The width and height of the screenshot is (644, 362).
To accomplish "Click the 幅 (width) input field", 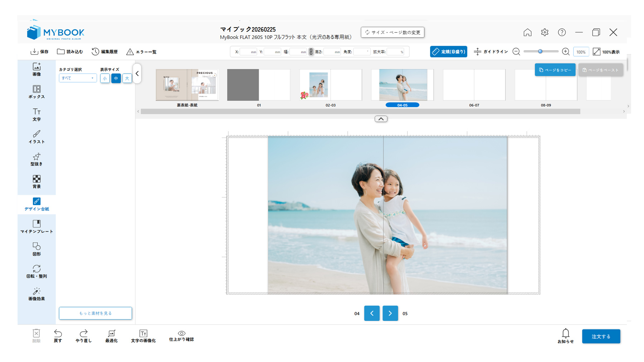I will (298, 52).
